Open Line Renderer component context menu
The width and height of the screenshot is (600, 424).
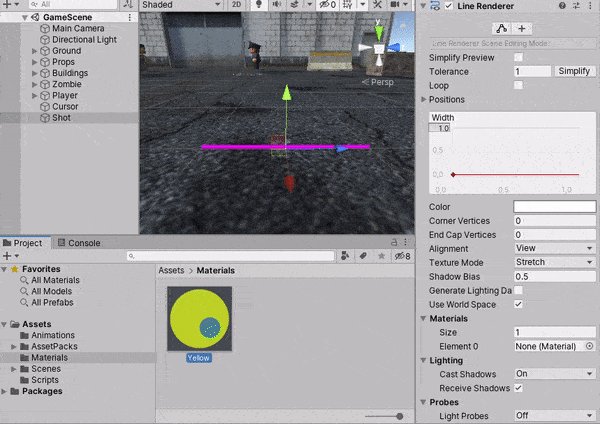590,6
